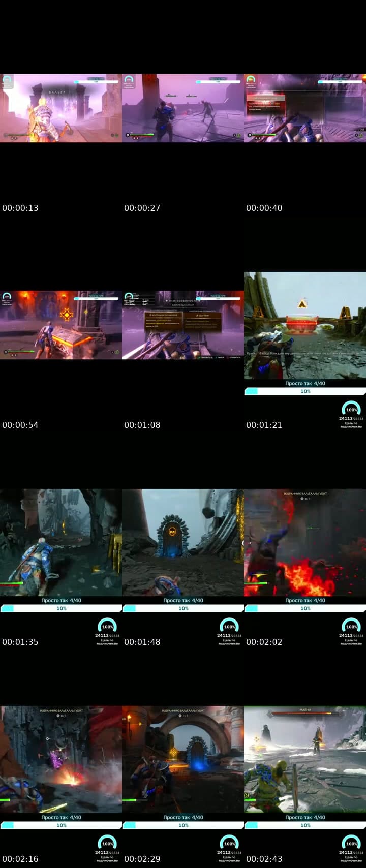Click the timestamp text 00:02:43
The width and height of the screenshot is (366, 868).
point(264,859)
